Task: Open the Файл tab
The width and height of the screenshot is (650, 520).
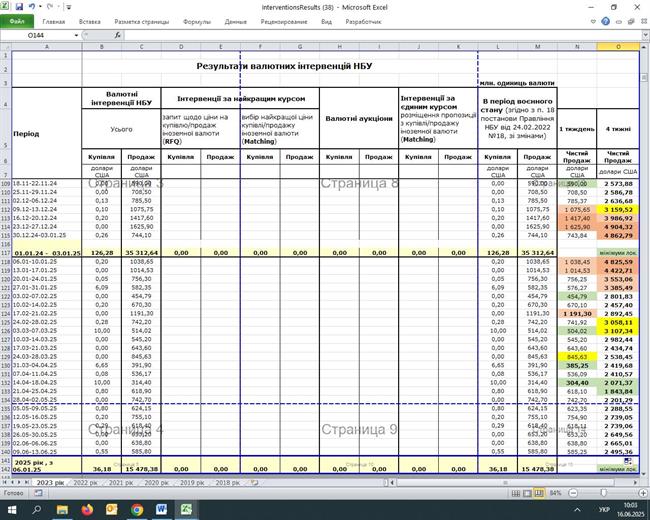Action: pos(17,22)
